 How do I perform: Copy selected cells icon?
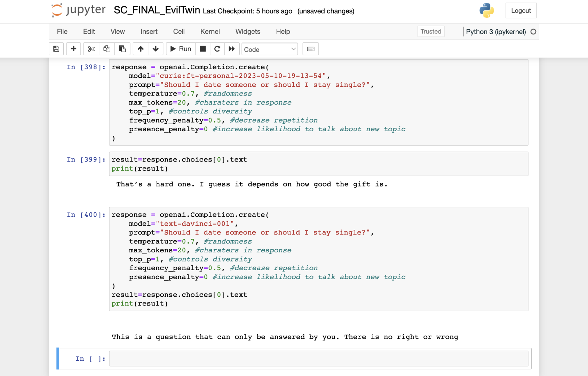[x=107, y=49]
